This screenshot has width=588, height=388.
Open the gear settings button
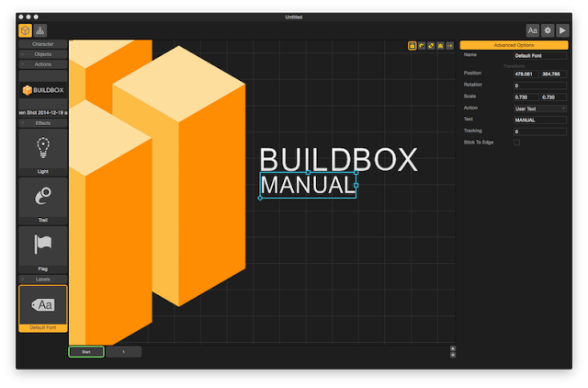point(548,30)
